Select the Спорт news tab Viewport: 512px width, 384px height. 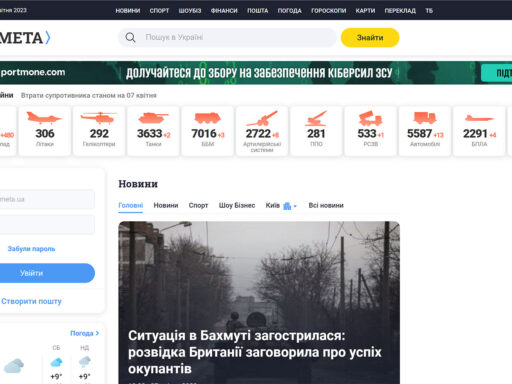click(198, 205)
